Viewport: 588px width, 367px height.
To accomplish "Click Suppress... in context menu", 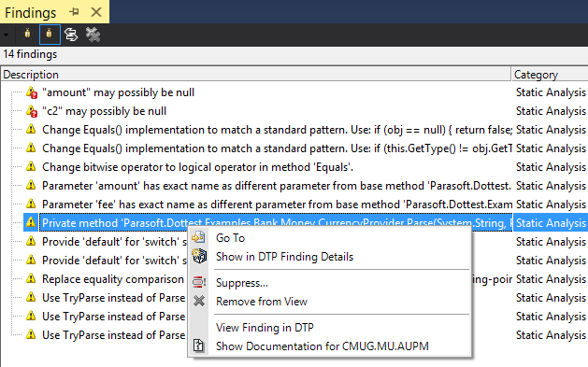I will pyautogui.click(x=242, y=283).
